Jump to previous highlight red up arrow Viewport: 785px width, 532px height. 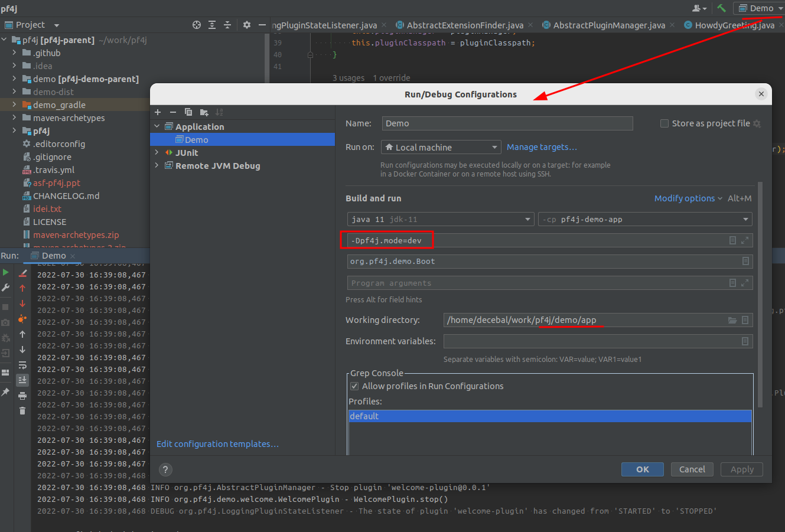(22, 288)
